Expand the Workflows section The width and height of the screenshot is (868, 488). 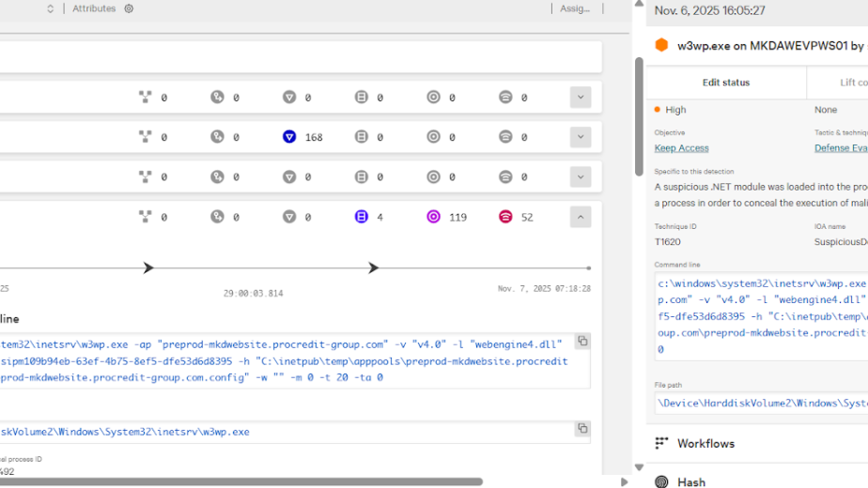point(705,443)
